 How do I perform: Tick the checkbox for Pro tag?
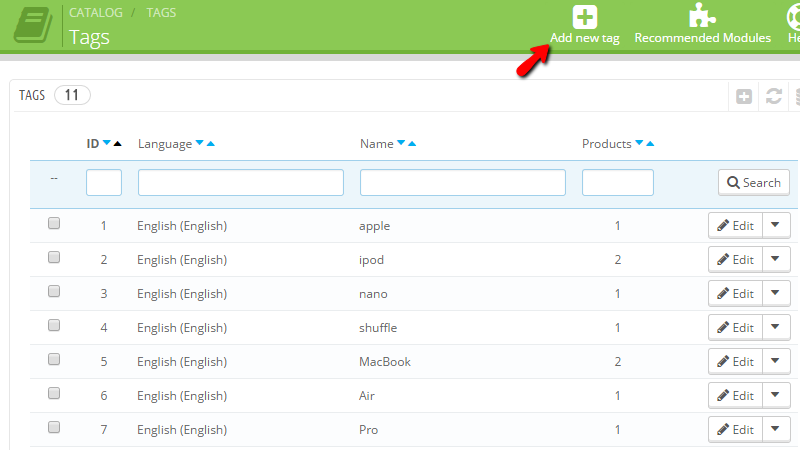pos(54,427)
